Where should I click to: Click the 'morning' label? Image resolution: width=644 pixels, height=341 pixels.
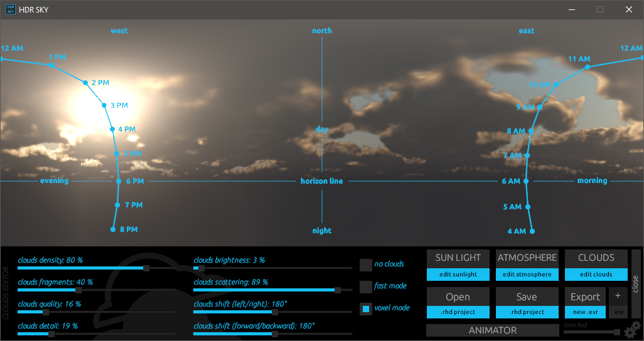point(593,181)
